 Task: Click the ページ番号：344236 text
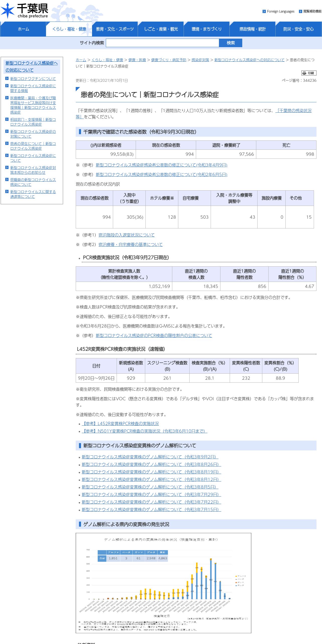tap(299, 80)
